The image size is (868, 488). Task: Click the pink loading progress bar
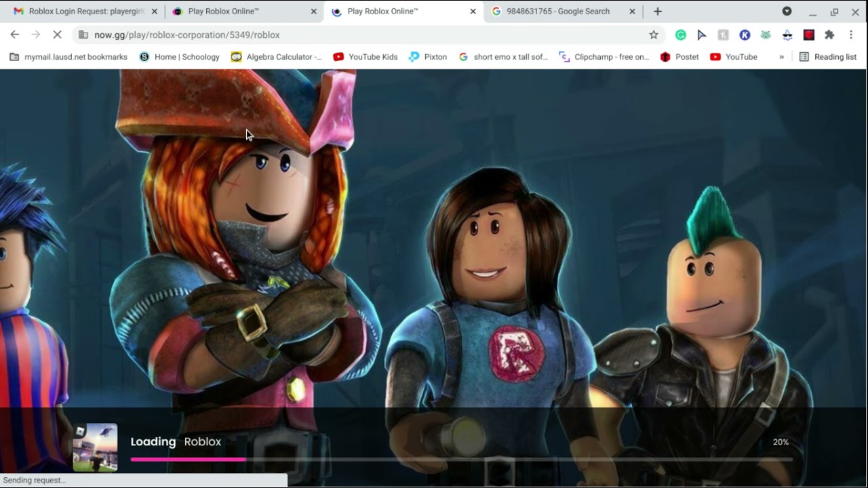tap(188, 460)
